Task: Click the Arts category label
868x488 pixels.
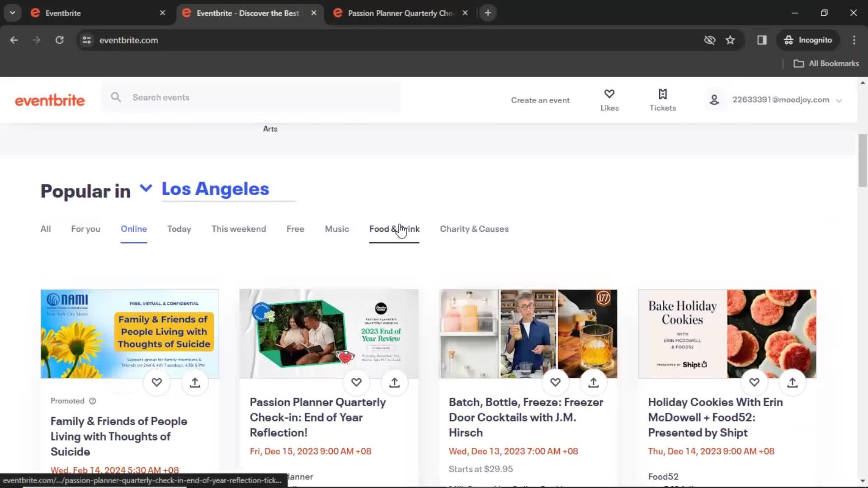Action: pos(270,129)
